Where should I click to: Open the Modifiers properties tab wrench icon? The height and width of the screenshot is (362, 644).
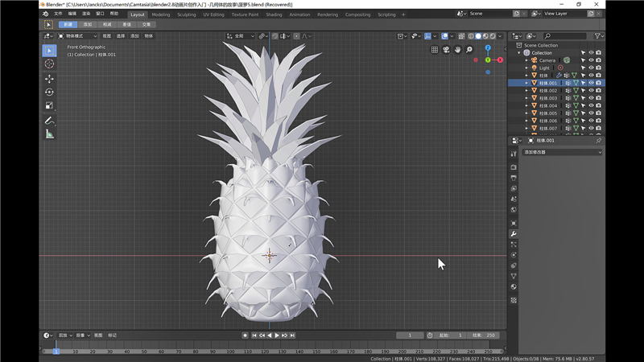point(514,234)
